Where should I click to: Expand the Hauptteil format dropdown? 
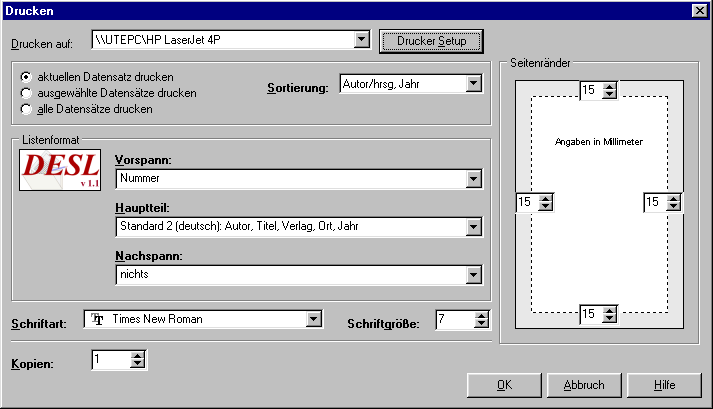click(473, 227)
